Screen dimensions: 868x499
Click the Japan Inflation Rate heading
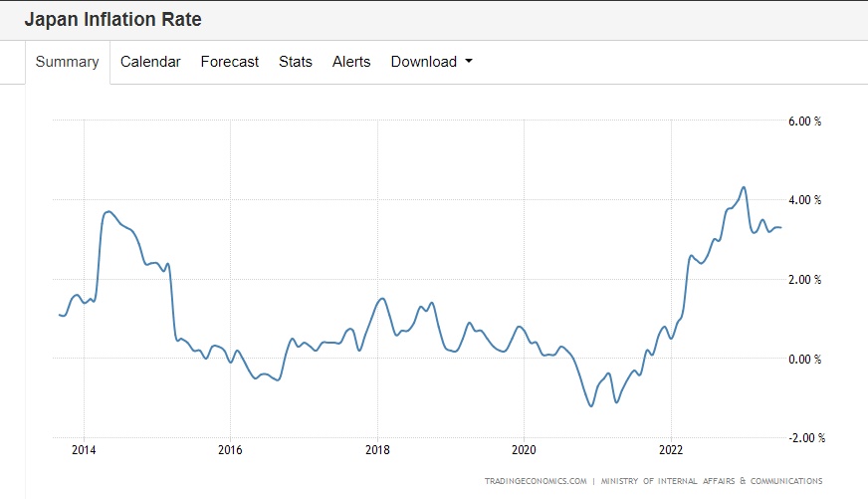[112, 20]
